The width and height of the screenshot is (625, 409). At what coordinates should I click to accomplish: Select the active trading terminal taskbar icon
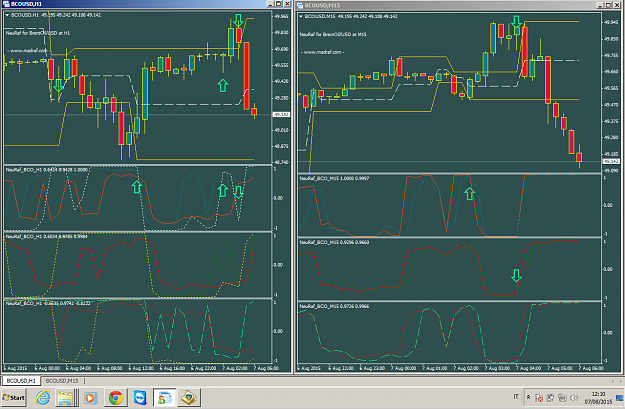coord(164,397)
